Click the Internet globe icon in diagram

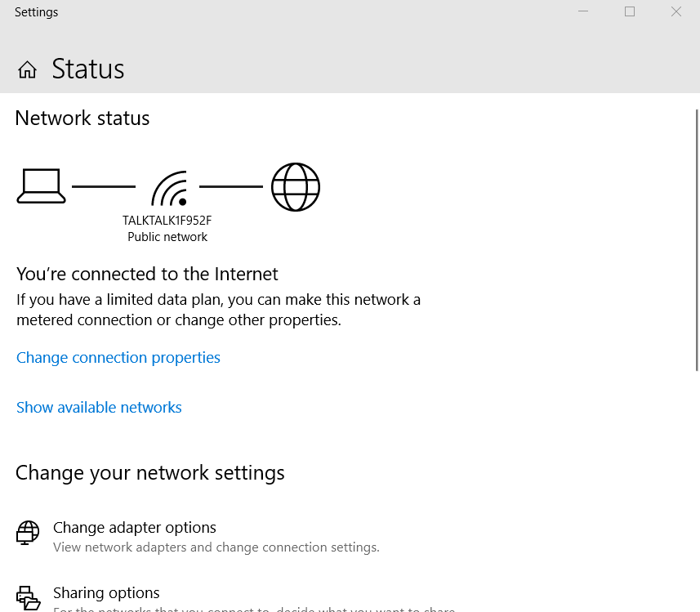296,187
